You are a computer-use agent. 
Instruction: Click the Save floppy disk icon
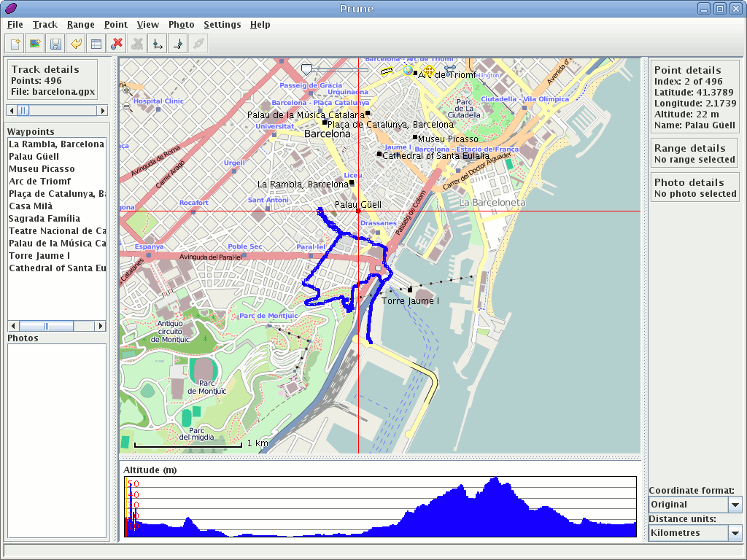pyautogui.click(x=55, y=44)
